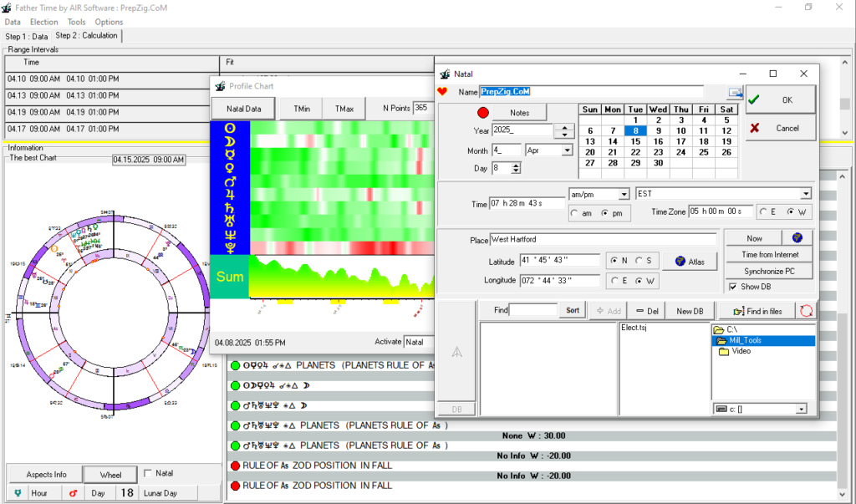Click the Day spinner arrows
This screenshot has width=856, height=504.
tap(516, 168)
